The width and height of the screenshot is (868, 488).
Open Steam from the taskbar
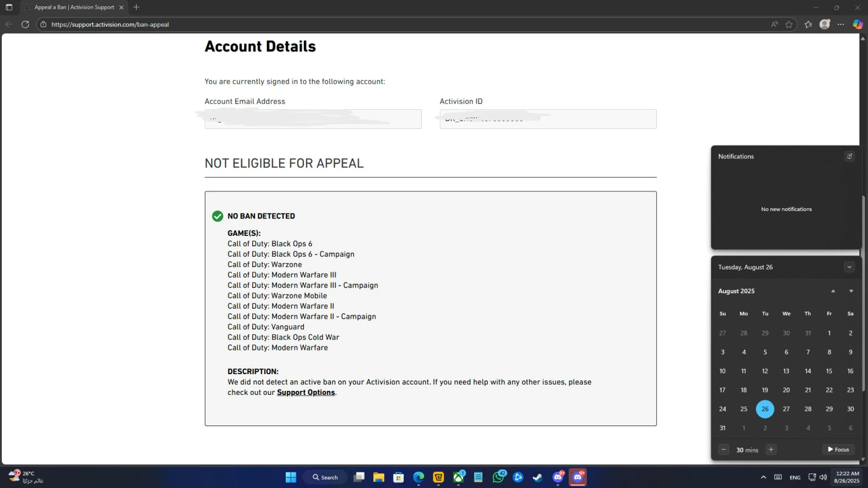[x=538, y=477]
